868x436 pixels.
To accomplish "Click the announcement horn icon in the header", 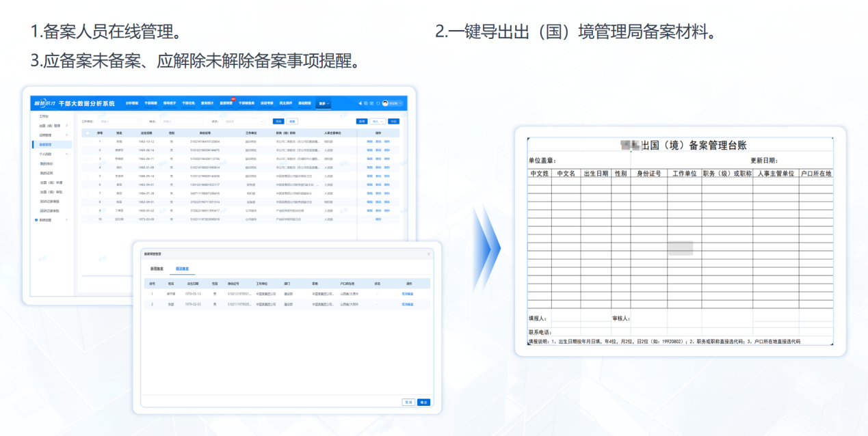I will pos(360,103).
